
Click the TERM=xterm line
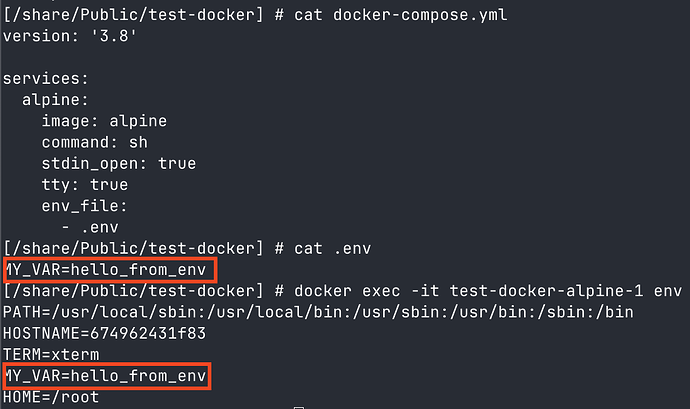[49, 354]
